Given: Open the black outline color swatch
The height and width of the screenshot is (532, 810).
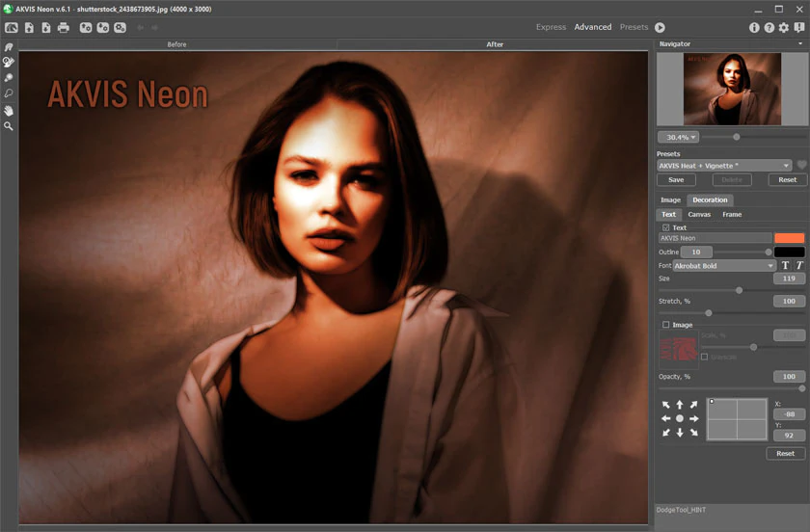Looking at the screenshot, I should point(790,253).
